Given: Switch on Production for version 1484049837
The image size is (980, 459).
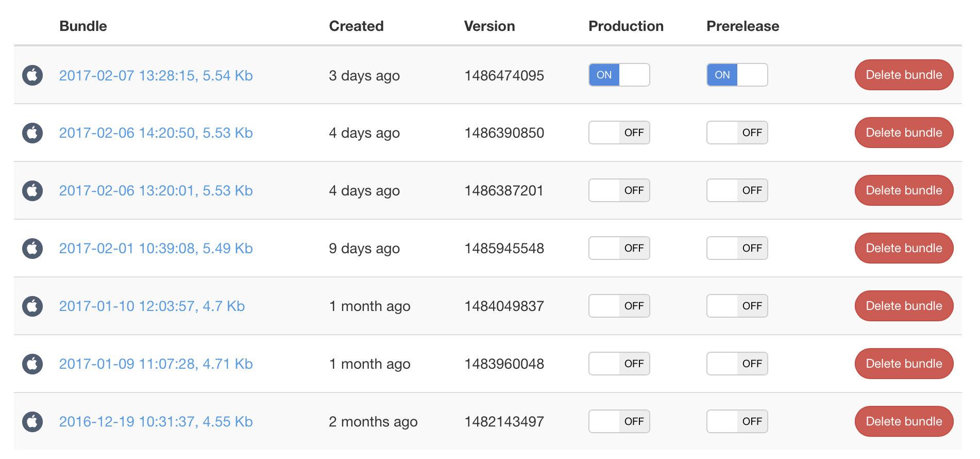Looking at the screenshot, I should click(x=619, y=306).
